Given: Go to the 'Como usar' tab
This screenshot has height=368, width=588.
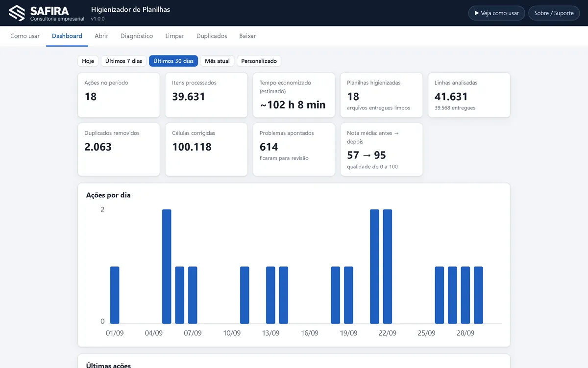Looking at the screenshot, I should click(x=25, y=36).
